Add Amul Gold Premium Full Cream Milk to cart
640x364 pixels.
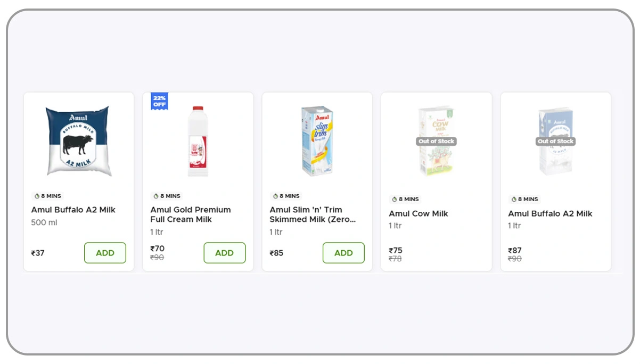click(x=224, y=253)
